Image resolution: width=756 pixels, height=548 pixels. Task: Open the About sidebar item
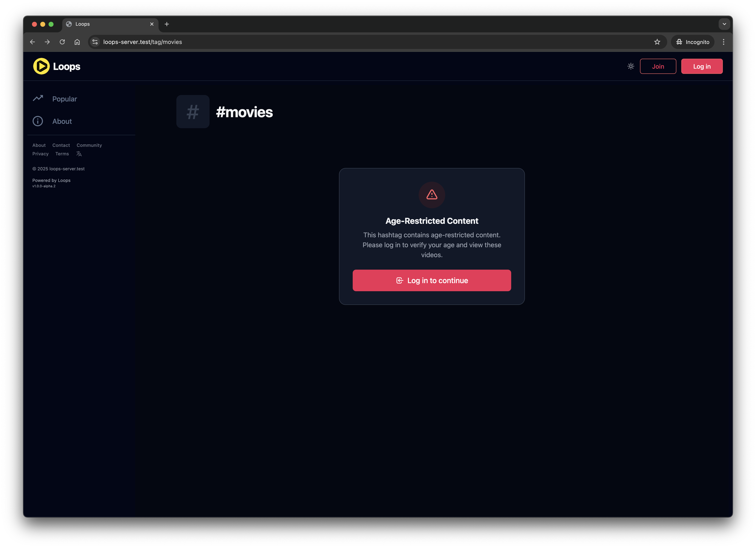[52, 121]
